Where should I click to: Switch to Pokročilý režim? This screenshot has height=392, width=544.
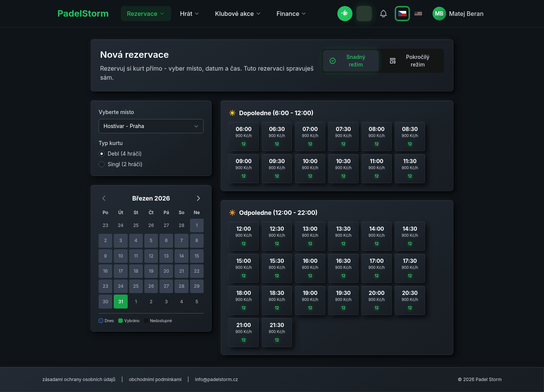pos(411,61)
